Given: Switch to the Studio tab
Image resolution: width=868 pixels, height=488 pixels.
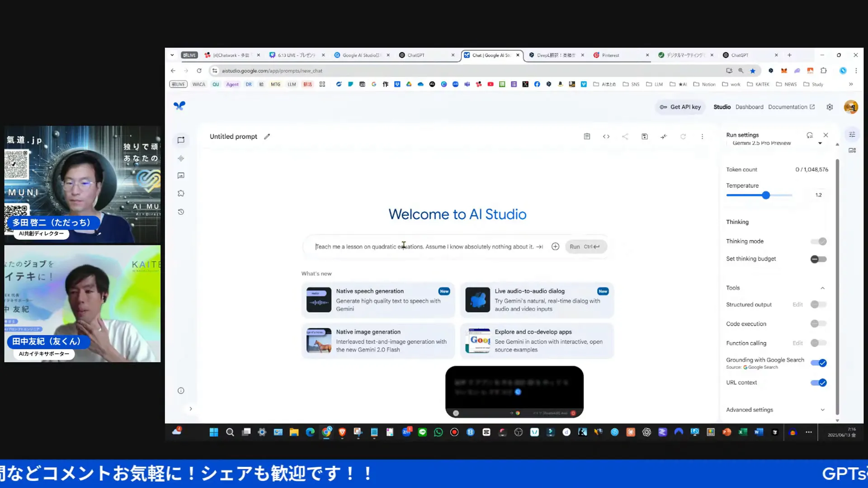Looking at the screenshot, I should click(722, 107).
